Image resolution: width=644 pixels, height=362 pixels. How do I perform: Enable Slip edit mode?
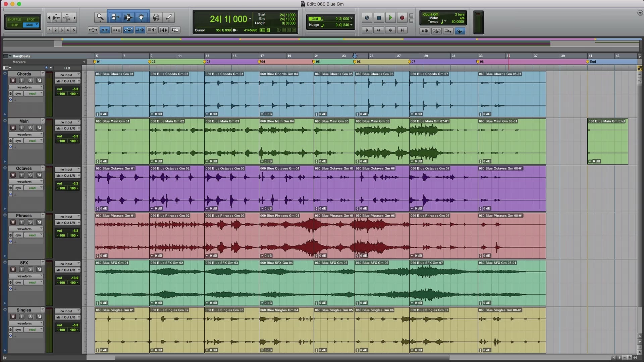coord(15,25)
